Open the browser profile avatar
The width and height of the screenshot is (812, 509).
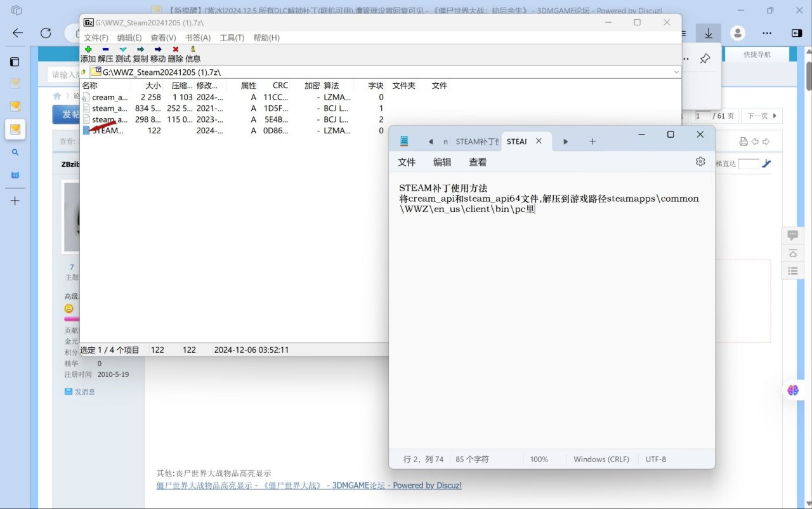point(738,33)
